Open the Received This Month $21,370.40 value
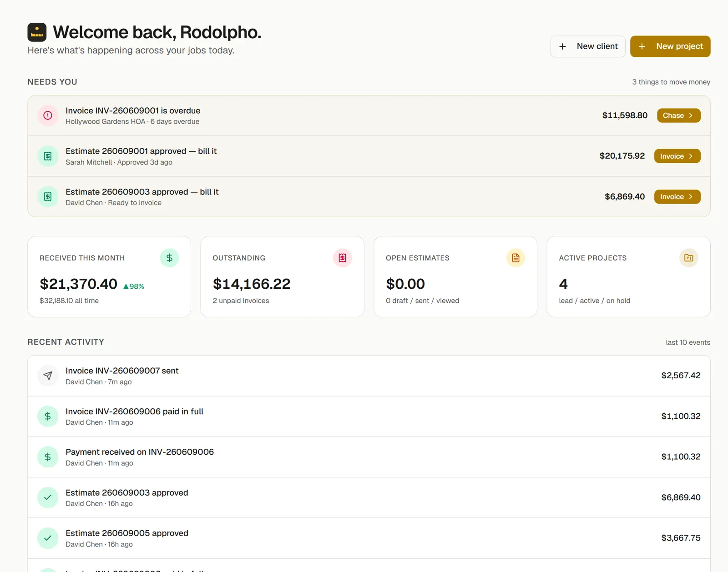728x572 pixels. (x=78, y=284)
